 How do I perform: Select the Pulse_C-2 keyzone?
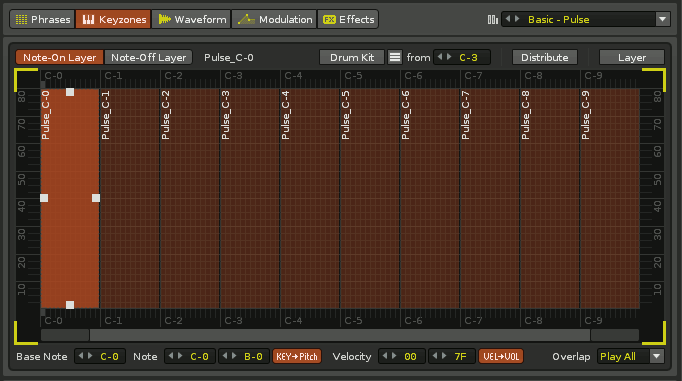click(190, 198)
